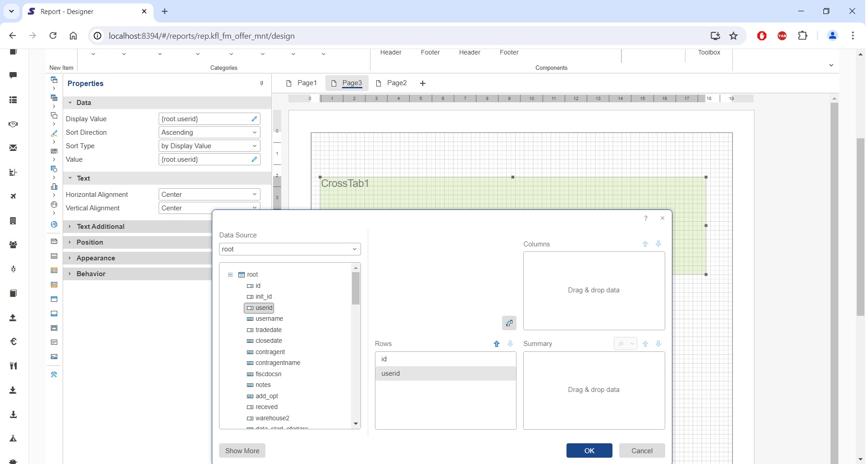
Task: Click the tools wrench icon in the toolbox strip
Action: 54,375
